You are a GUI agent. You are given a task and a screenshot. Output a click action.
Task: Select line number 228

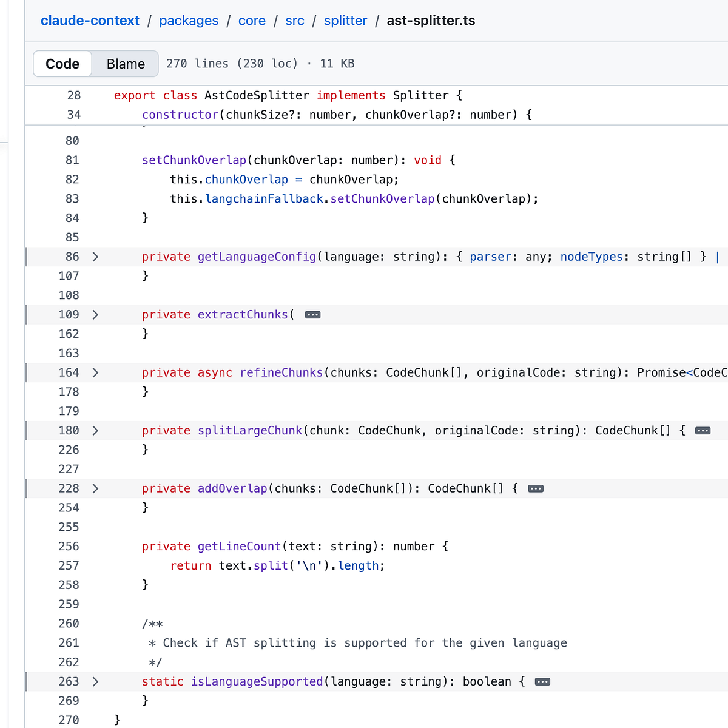click(x=69, y=488)
